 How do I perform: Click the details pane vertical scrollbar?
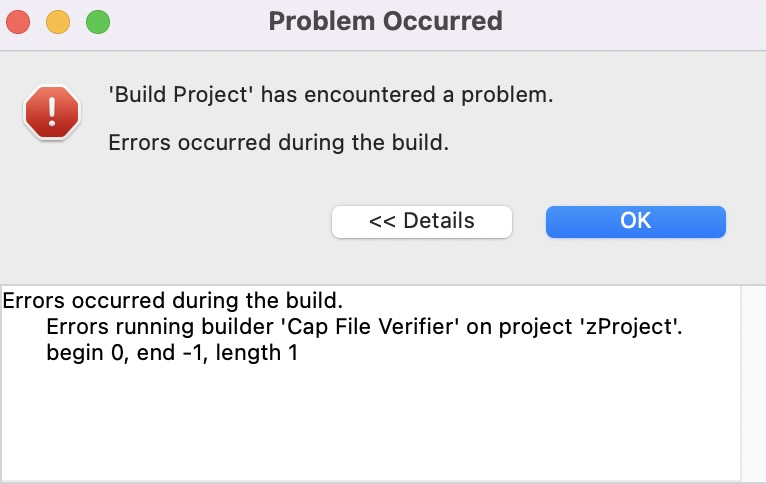(753, 380)
